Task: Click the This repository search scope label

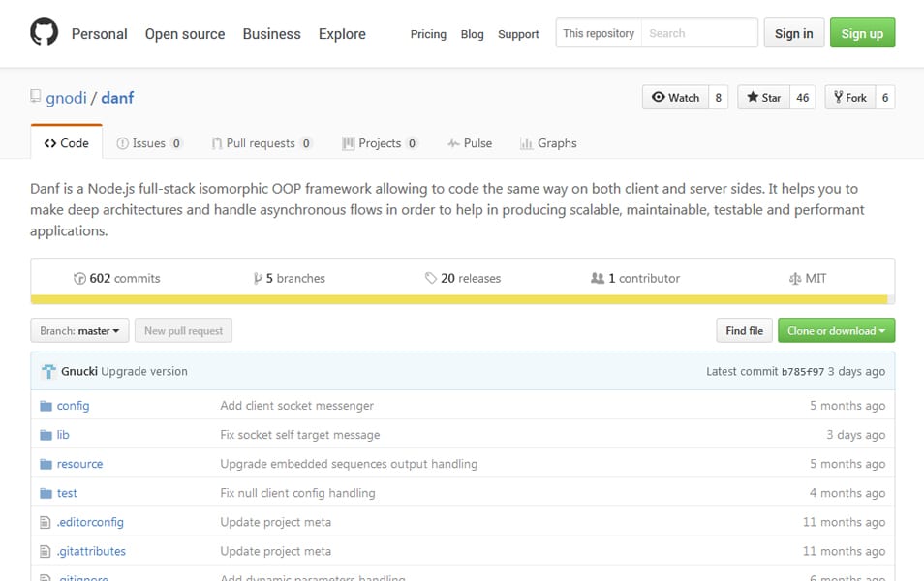Action: coord(599,33)
